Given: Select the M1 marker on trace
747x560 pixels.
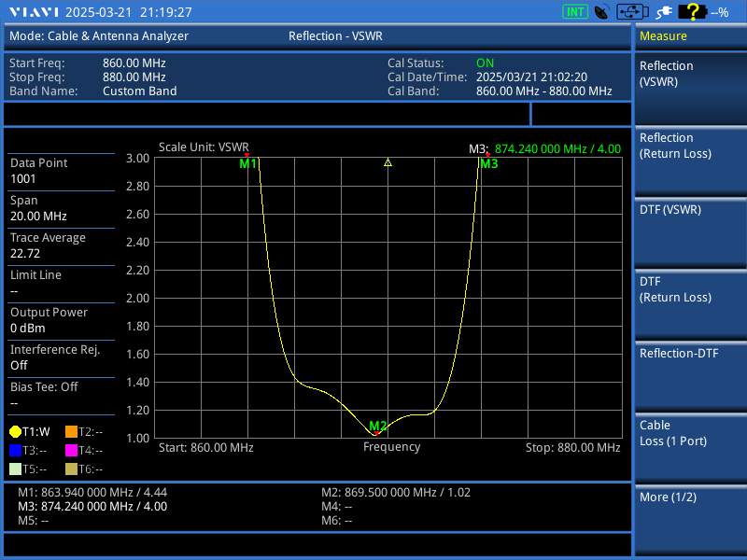Looking at the screenshot, I should click(x=247, y=161).
